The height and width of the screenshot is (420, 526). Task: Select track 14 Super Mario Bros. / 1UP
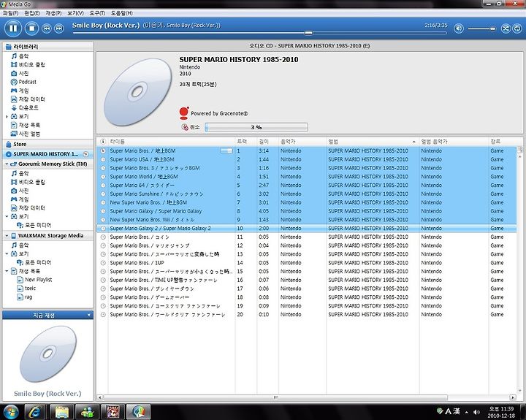(307, 263)
